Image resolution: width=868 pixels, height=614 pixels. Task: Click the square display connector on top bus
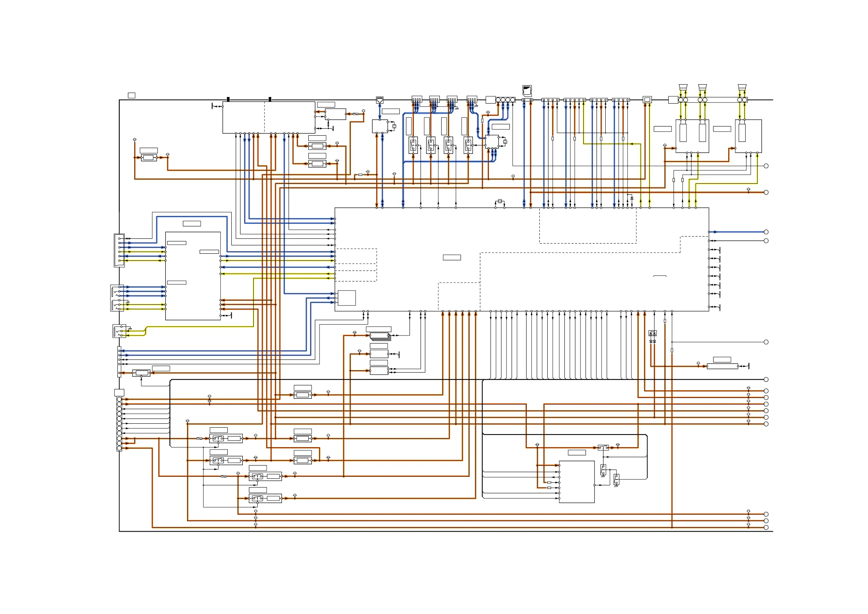click(647, 100)
